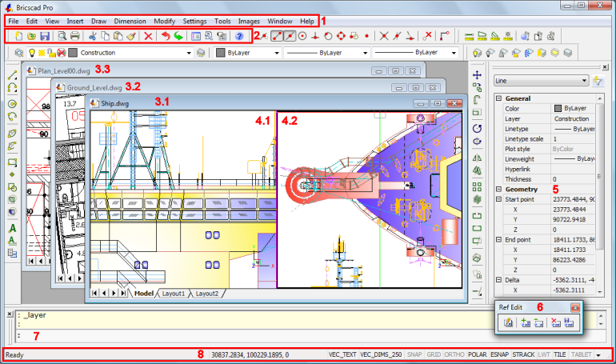This screenshot has height=364, width=616.
Task: Select the Move tool in modify toolbar
Action: (x=477, y=74)
